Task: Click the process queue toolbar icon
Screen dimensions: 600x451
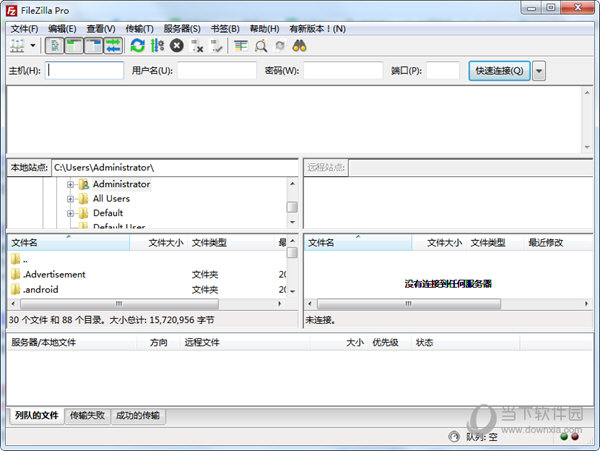Action: pos(157,46)
